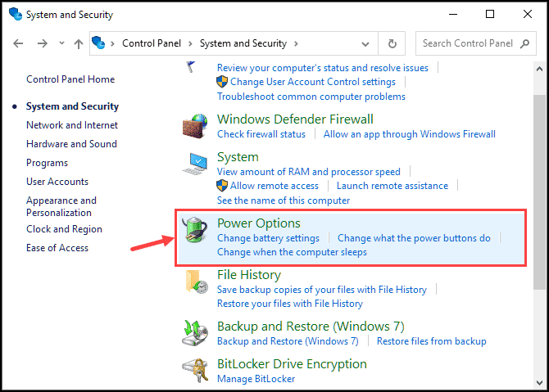Click the Power Options battery icon

(x=195, y=230)
